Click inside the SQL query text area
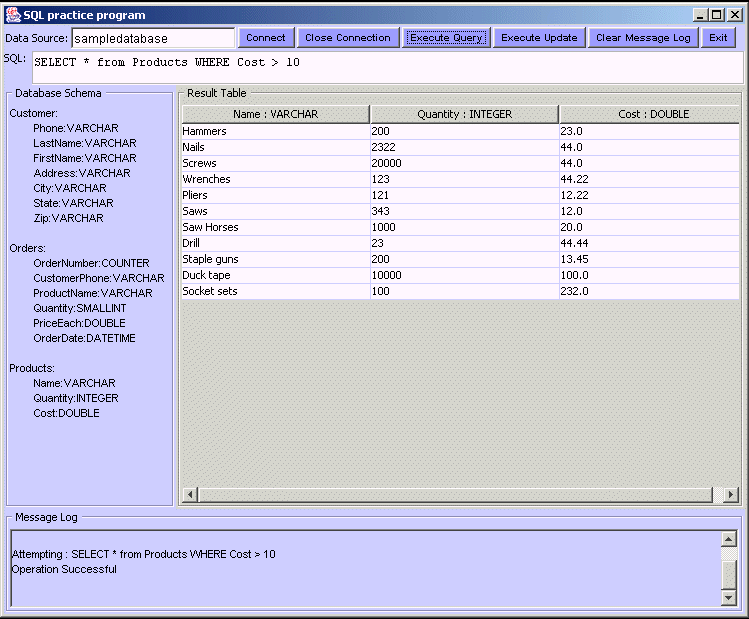This screenshot has height=619, width=749. (387, 68)
